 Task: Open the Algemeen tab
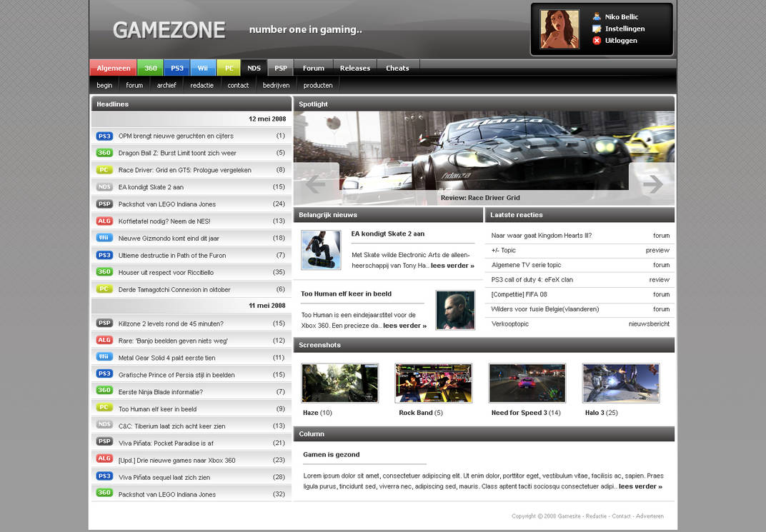(x=114, y=68)
